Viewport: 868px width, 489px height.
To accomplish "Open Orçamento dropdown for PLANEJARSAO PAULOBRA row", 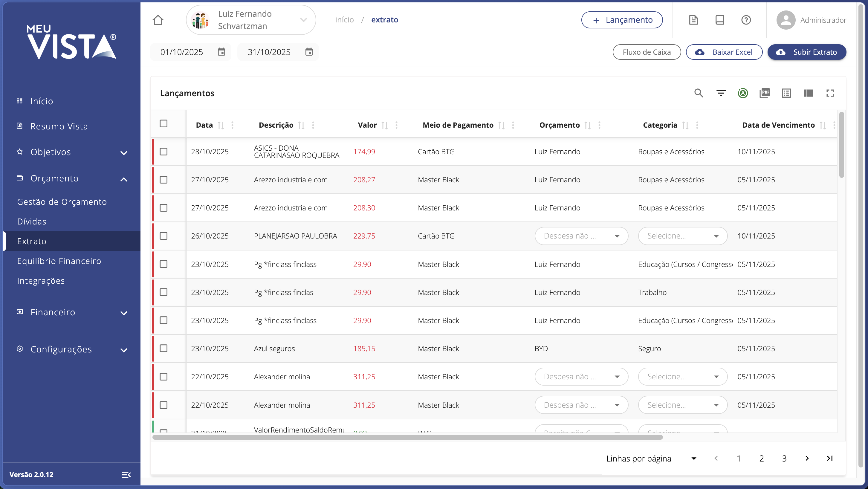I will 581,236.
